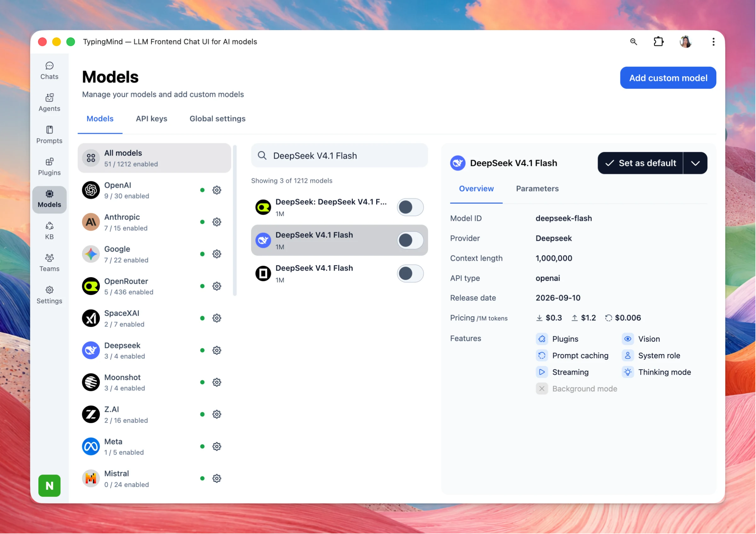756x534 pixels.
Task: Click the Thinking mode feature icon
Action: point(628,372)
